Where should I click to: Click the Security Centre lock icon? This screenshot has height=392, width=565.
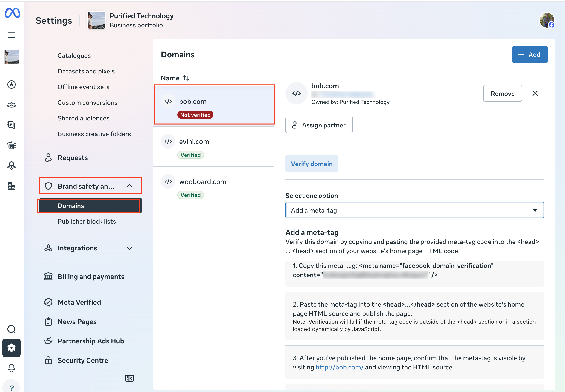tap(48, 360)
